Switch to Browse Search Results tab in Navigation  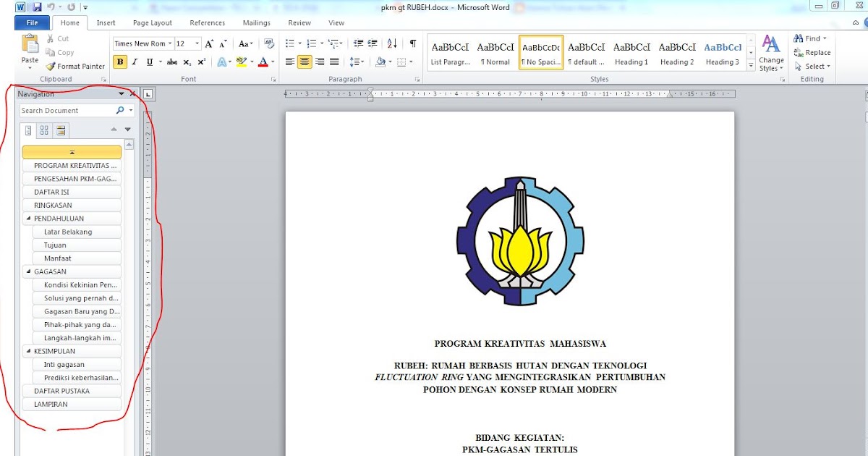coord(61,130)
